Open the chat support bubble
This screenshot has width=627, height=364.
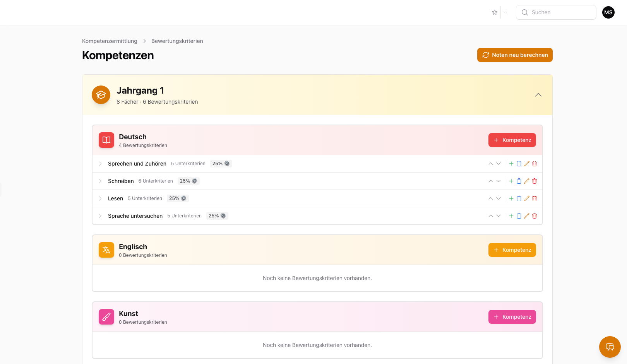tap(610, 347)
